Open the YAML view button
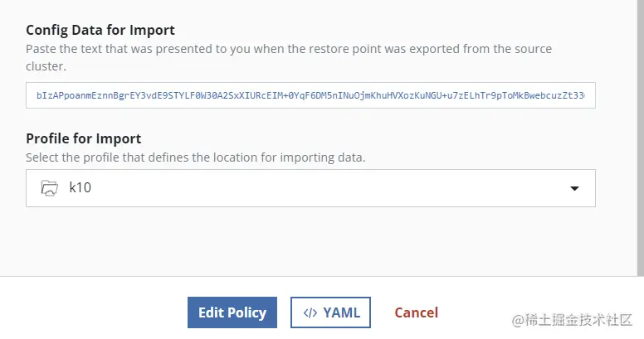 coord(330,312)
